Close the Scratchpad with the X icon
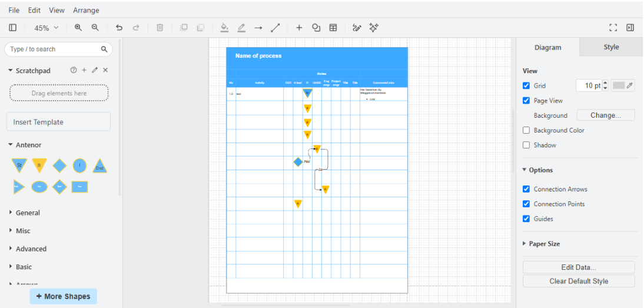The image size is (644, 308). [105, 70]
